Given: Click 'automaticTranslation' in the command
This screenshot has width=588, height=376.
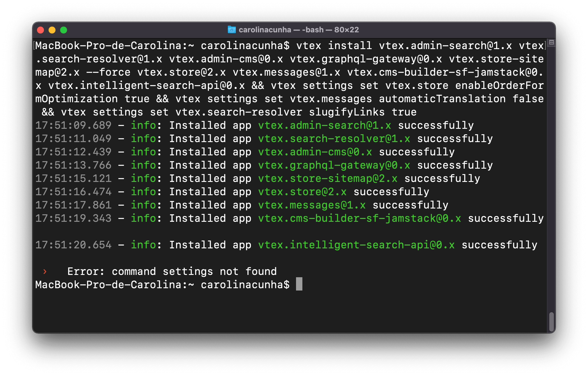Looking at the screenshot, I should pos(442,99).
